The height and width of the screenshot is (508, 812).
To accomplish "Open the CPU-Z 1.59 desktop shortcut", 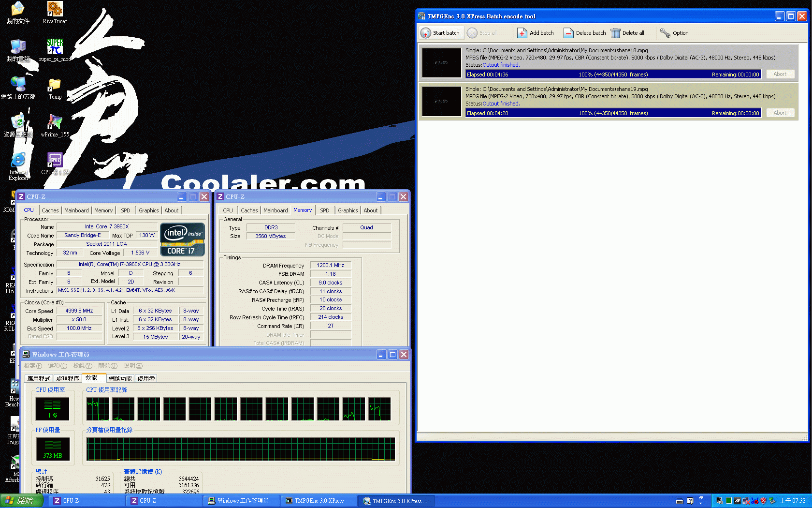I will 55,164.
